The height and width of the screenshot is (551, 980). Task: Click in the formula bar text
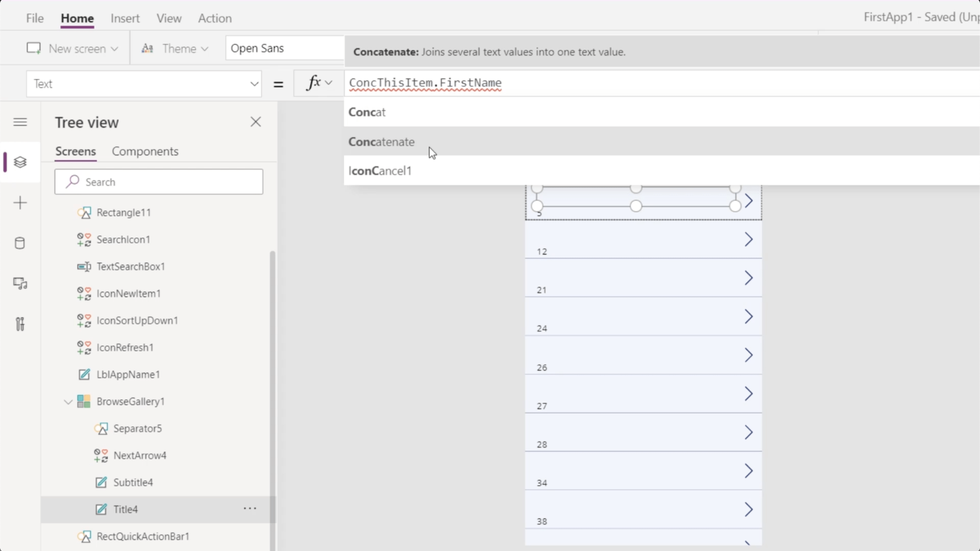tap(425, 83)
